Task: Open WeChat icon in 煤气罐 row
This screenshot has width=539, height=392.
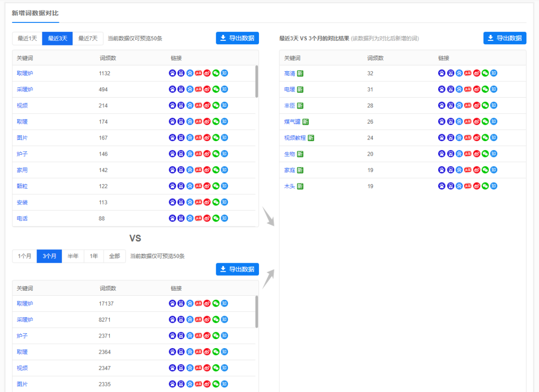Action: [485, 122]
